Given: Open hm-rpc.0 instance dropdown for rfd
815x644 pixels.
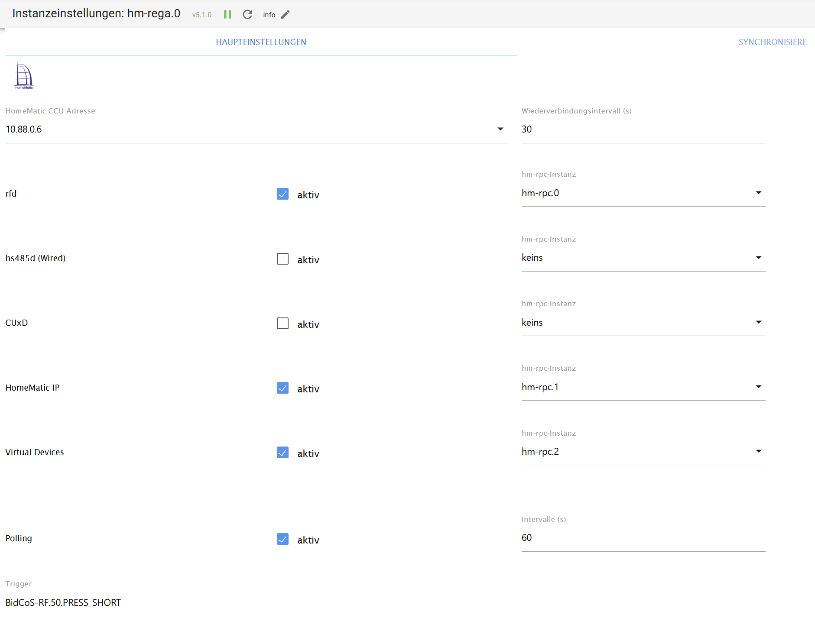Looking at the screenshot, I should point(643,193).
